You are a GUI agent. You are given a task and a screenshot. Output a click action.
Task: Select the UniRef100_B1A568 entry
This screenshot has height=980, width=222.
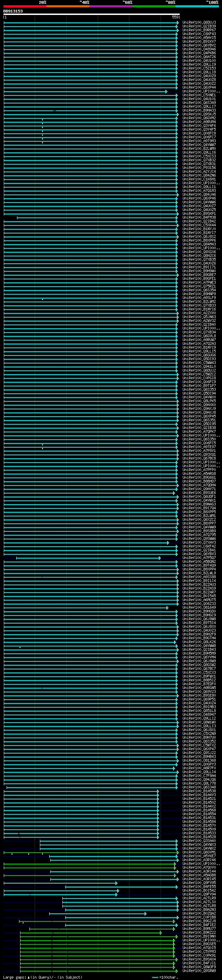tap(199, 810)
